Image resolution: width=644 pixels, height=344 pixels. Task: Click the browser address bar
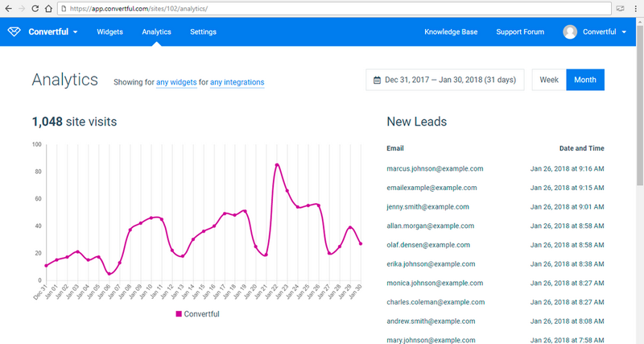334,9
